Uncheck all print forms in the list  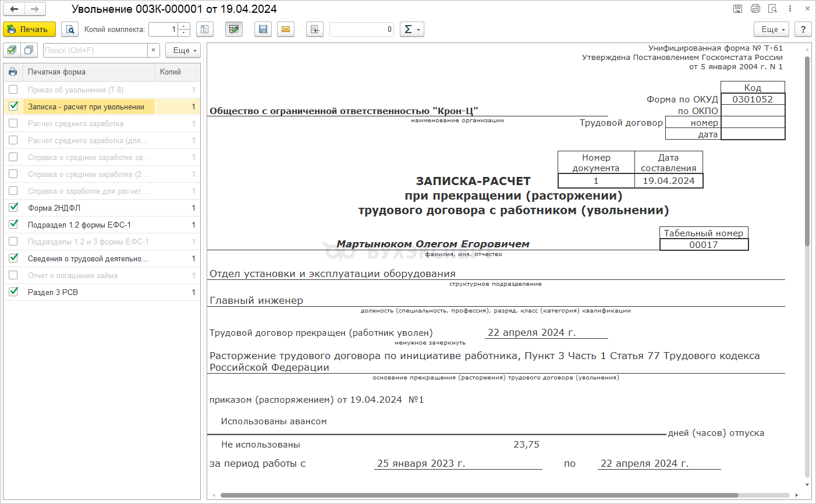pos(29,50)
